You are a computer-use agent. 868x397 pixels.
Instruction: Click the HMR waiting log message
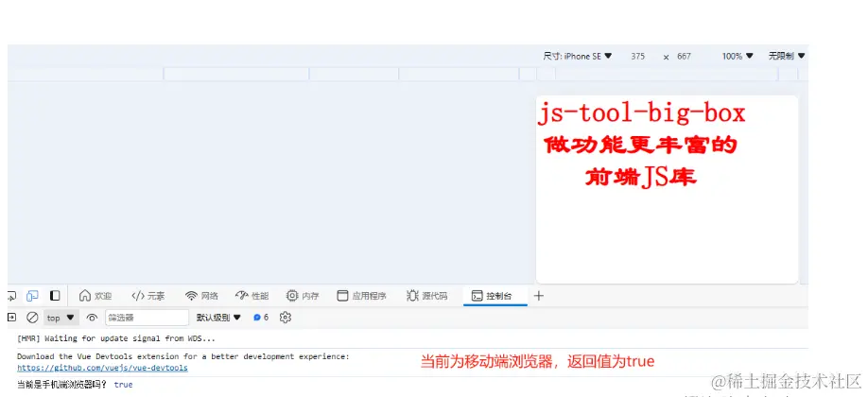point(116,338)
